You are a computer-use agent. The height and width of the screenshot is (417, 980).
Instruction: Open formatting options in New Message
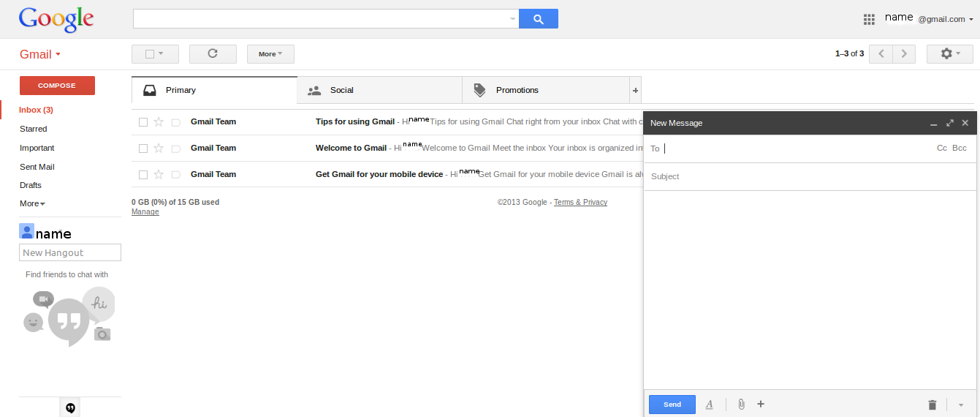[x=709, y=405]
